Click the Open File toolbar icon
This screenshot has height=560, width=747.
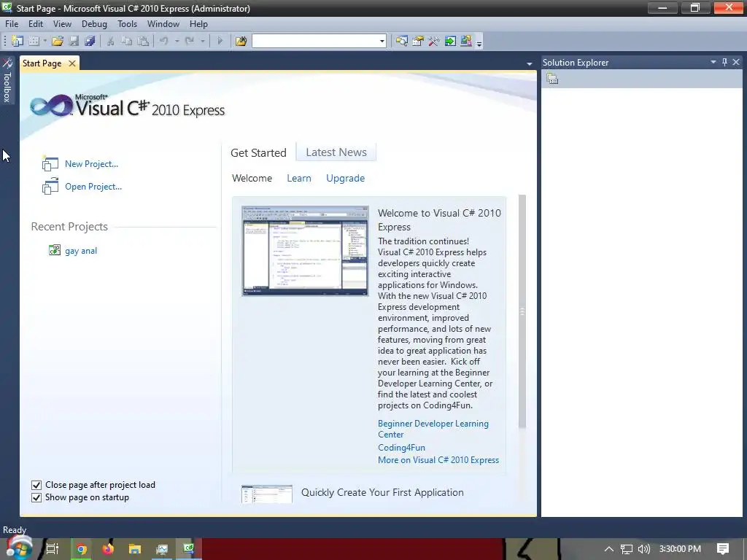tap(58, 42)
